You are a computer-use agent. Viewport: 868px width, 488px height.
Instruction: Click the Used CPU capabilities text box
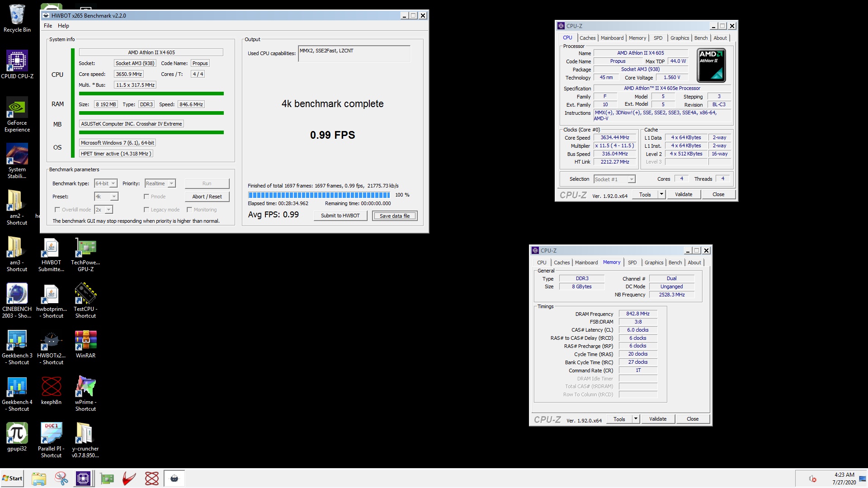coord(354,53)
